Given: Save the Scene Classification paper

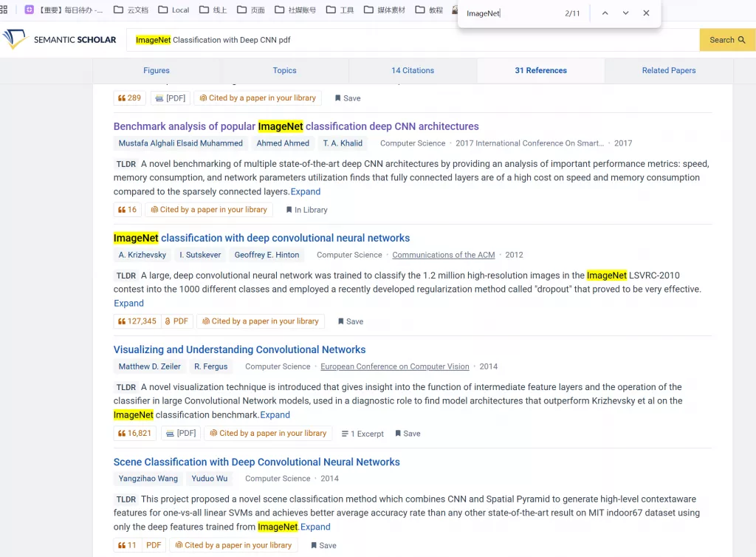Looking at the screenshot, I should pyautogui.click(x=323, y=546).
